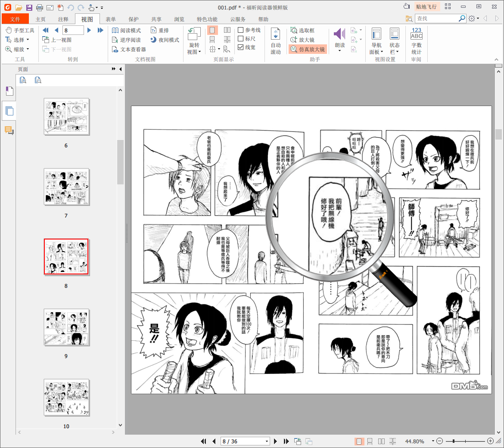The height and width of the screenshot is (448, 504).
Task: Select the Hand tool (手型工具)
Action: click(20, 30)
